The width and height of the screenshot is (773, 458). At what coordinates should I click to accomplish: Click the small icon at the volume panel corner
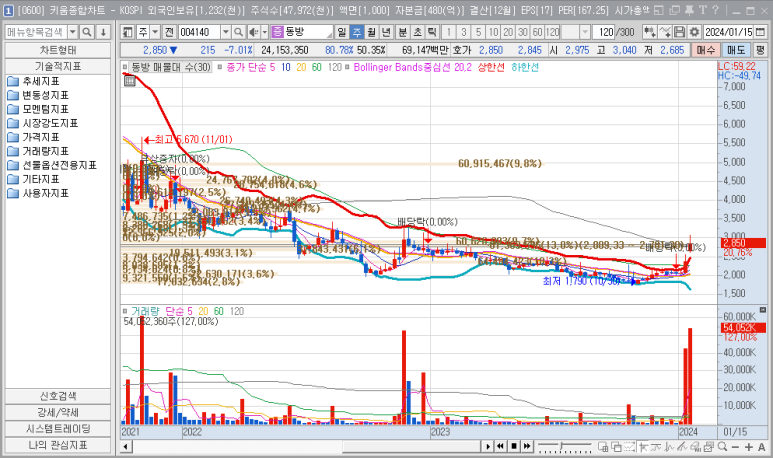point(763,310)
